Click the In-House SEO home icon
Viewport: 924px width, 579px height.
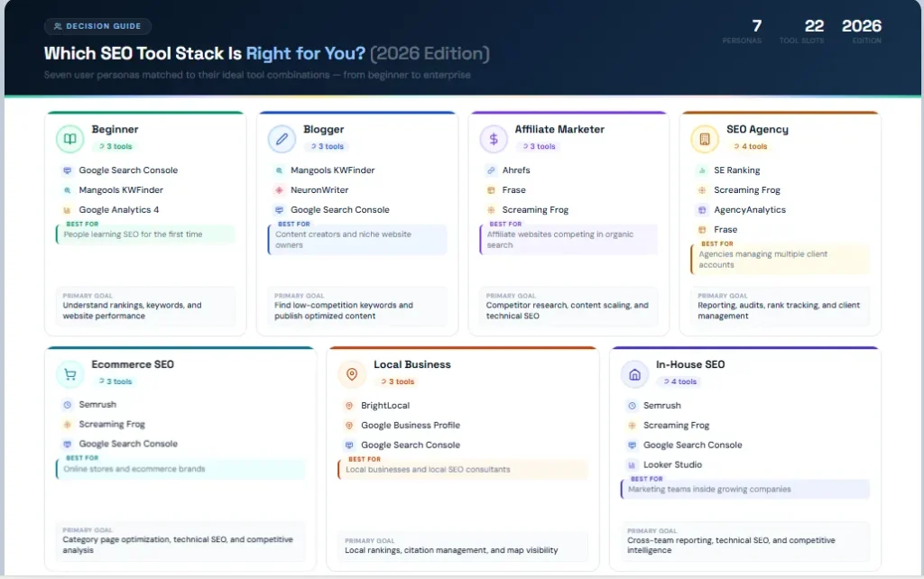[x=634, y=374]
